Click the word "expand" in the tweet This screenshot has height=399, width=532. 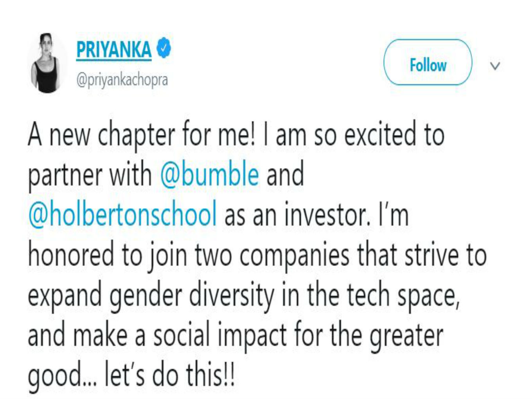point(65,296)
